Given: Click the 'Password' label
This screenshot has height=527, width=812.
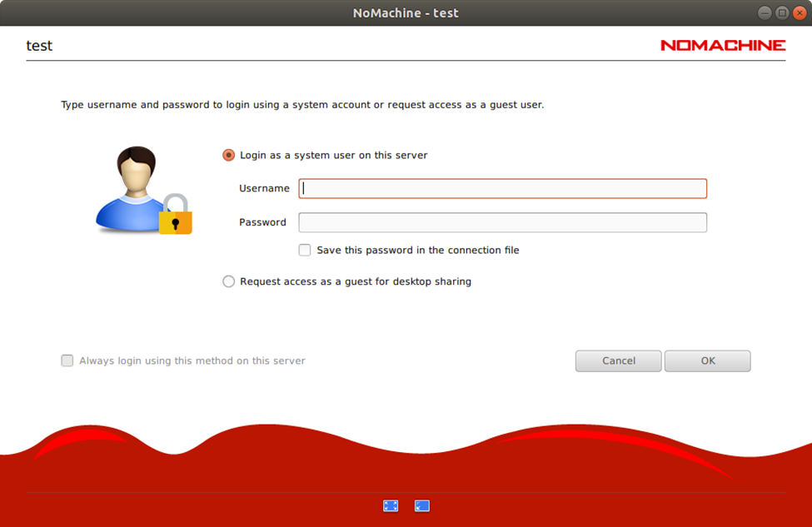Looking at the screenshot, I should click(x=262, y=222).
